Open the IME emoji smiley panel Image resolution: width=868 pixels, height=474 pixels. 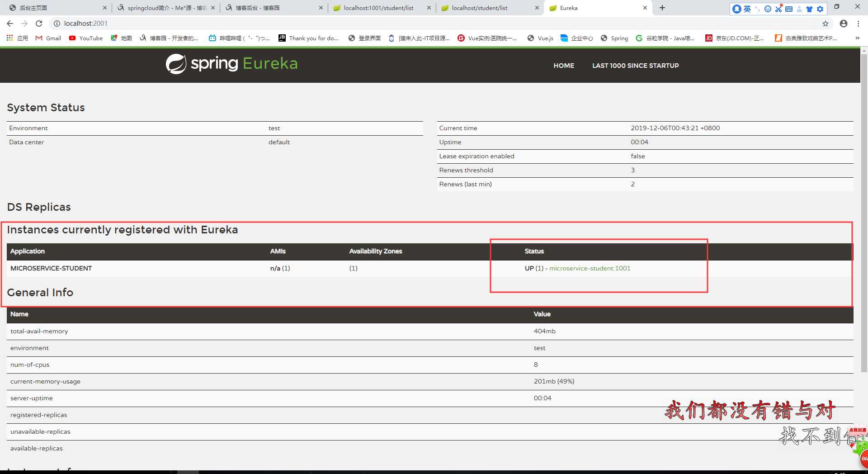pos(768,9)
